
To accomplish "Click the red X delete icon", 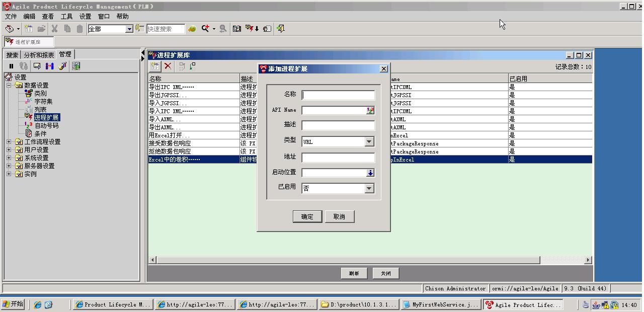I will (x=168, y=66).
